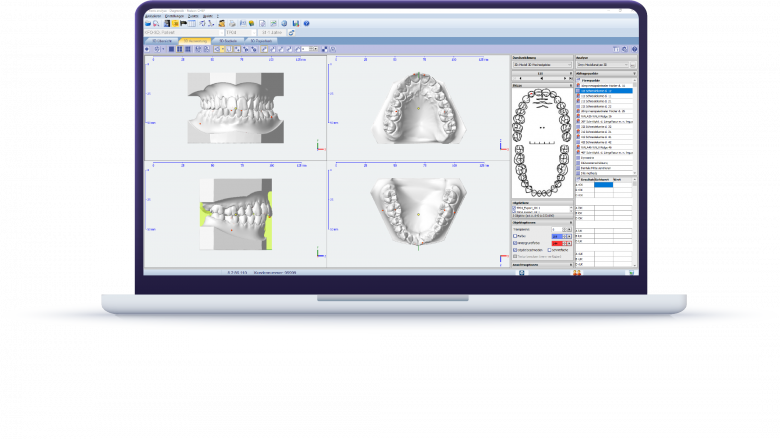The height and width of the screenshot is (439, 780).
Task: Click the browse button beside Analyse dropdown
Action: point(632,64)
